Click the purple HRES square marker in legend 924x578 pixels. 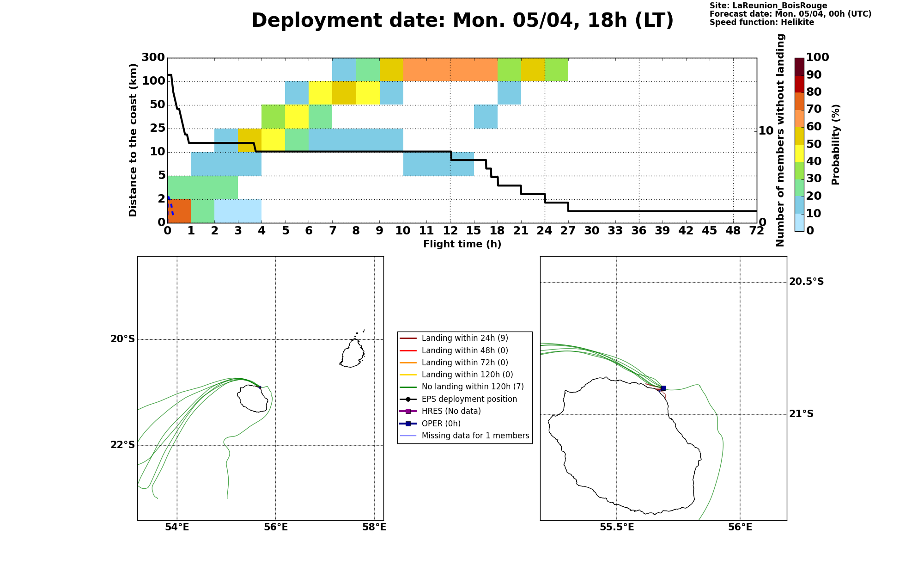[408, 411]
